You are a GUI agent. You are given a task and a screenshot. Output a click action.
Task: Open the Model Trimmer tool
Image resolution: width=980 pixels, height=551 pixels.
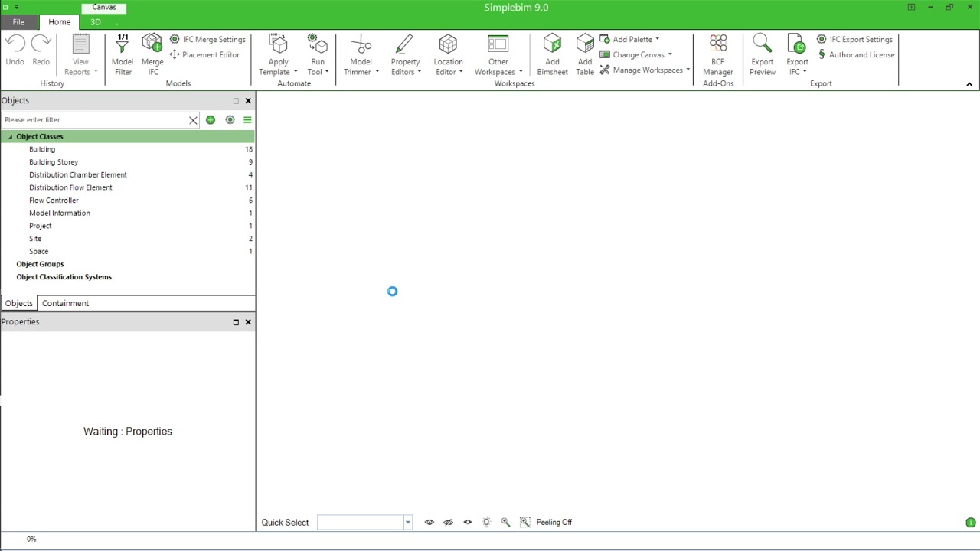[x=361, y=54]
